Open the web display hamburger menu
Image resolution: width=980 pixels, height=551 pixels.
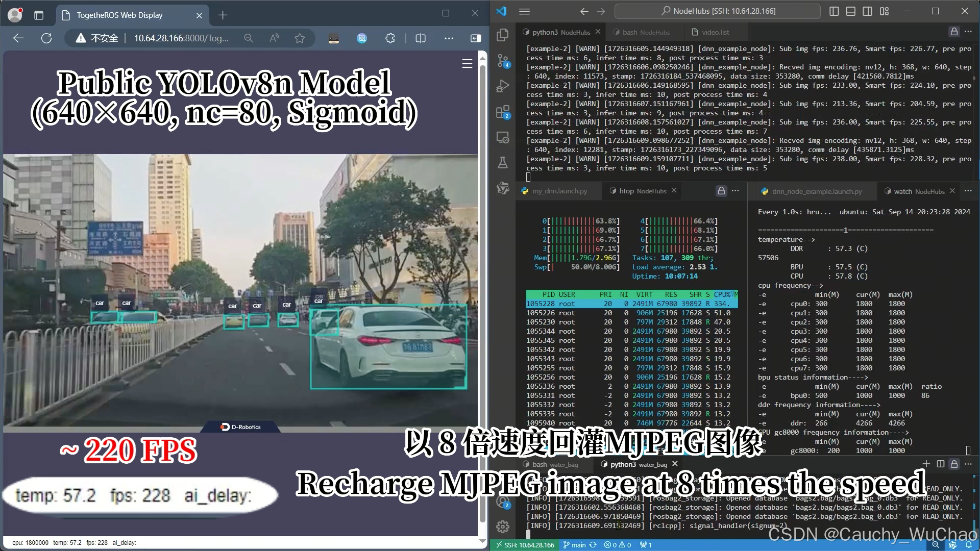tap(467, 64)
